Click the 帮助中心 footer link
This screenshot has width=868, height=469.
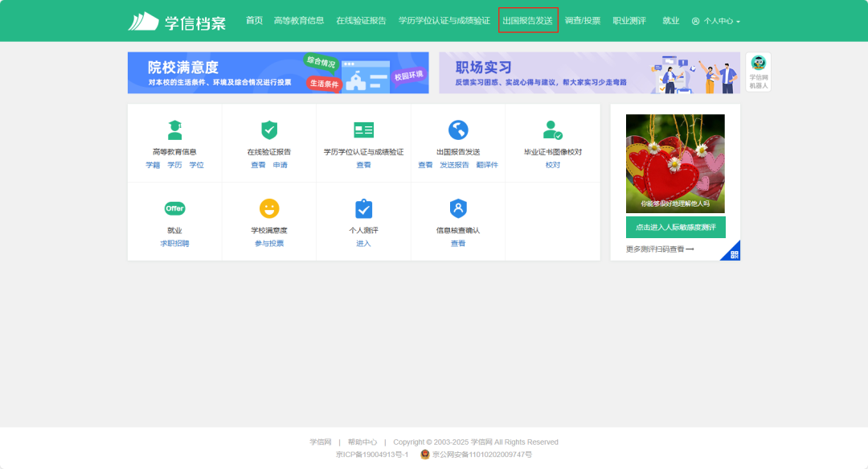(x=362, y=442)
